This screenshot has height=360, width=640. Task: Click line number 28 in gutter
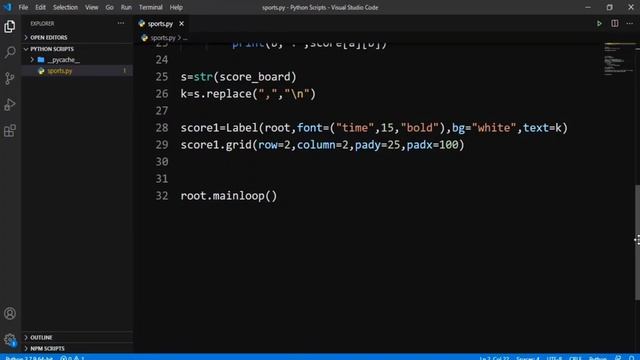[x=162, y=128]
